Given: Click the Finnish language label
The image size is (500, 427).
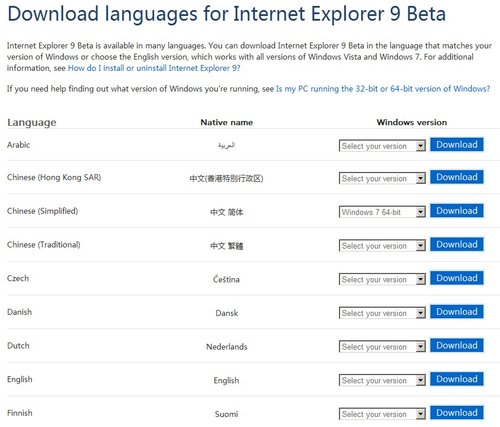Looking at the screenshot, I should coord(20,413).
